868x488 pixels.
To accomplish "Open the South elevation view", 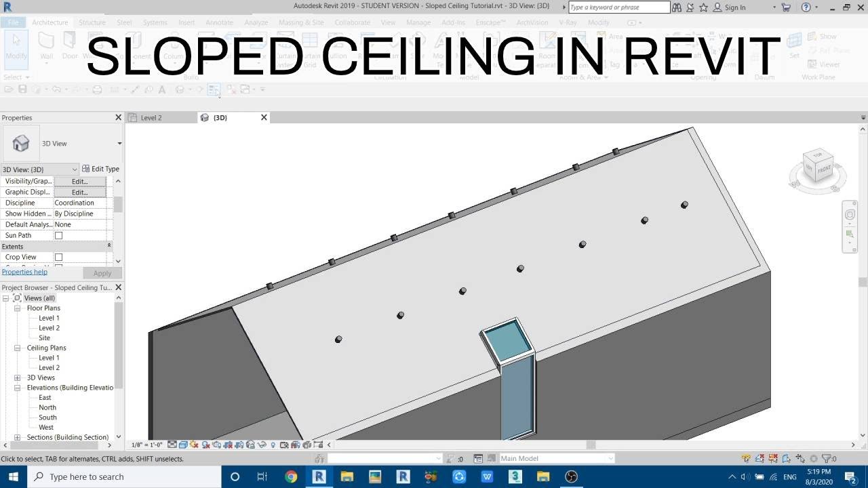I will [x=47, y=418].
